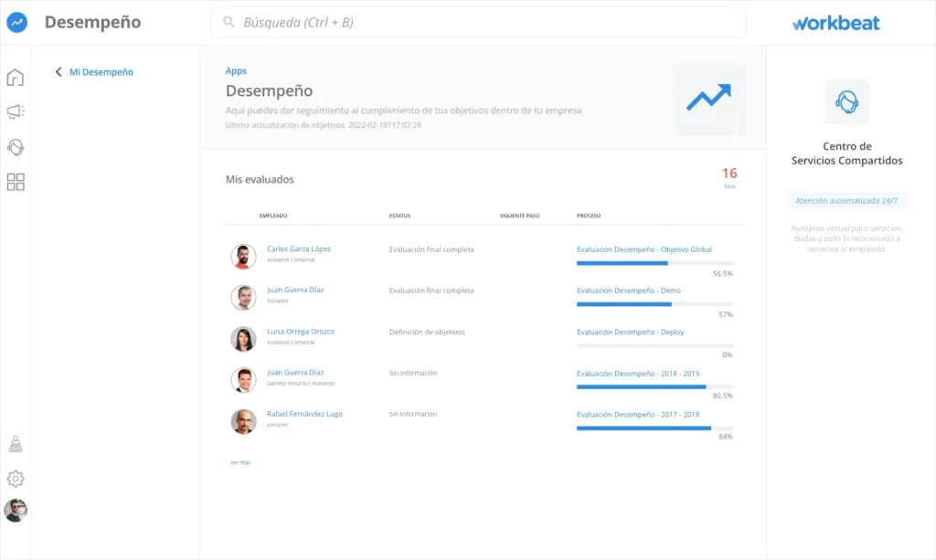
Task: Open the settings gear icon
Action: click(16, 479)
